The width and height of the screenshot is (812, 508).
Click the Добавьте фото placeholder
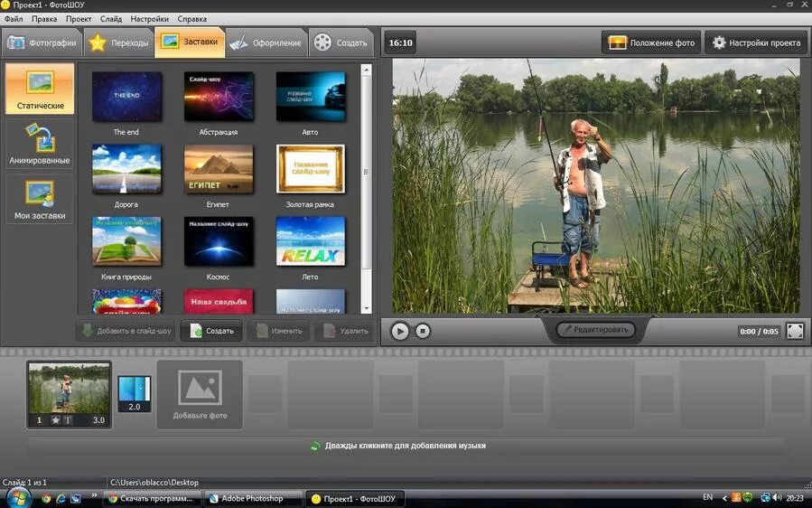click(x=200, y=394)
